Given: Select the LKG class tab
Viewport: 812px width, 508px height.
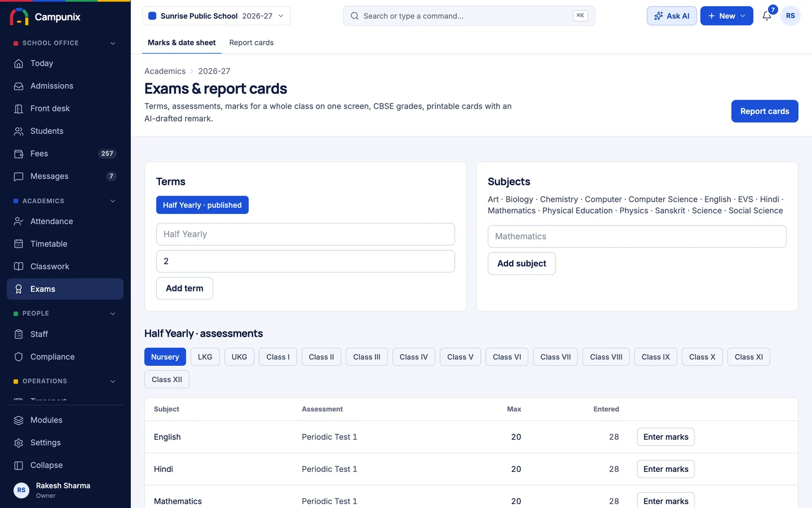Looking at the screenshot, I should tap(205, 357).
